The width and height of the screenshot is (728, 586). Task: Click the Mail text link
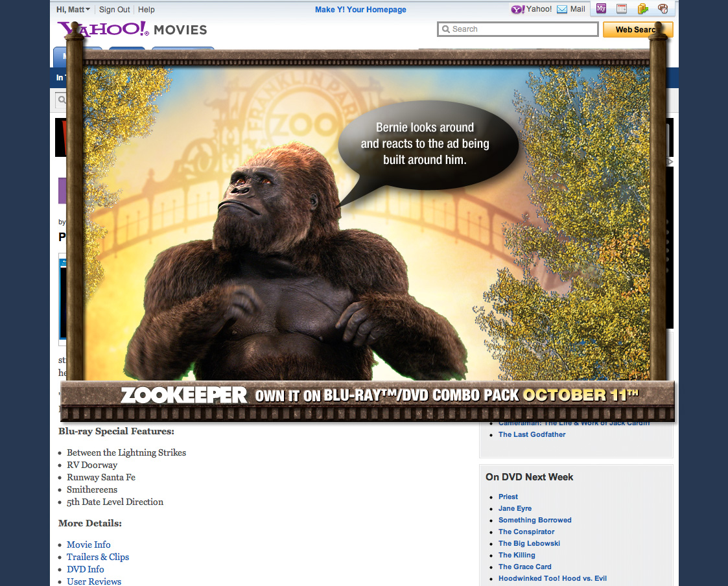pyautogui.click(x=578, y=9)
